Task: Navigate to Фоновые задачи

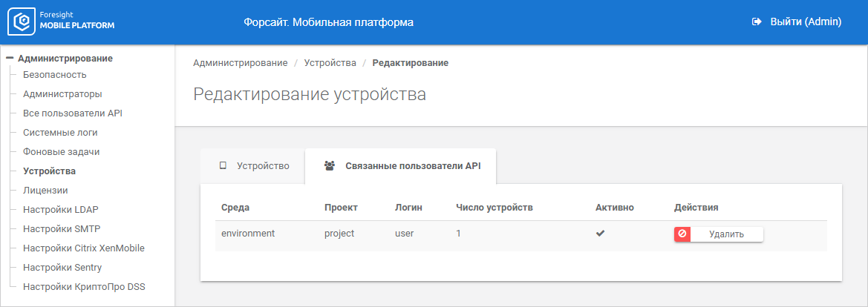Action: pos(61,152)
